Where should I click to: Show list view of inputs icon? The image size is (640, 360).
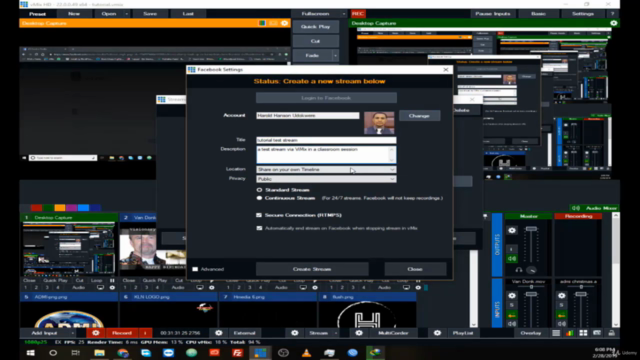pos(556,333)
